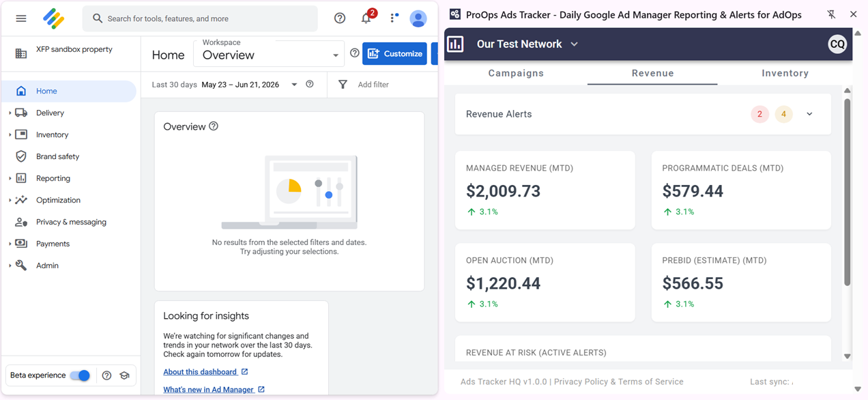Click the ProOps Ads Tracker chart logo

click(x=456, y=44)
